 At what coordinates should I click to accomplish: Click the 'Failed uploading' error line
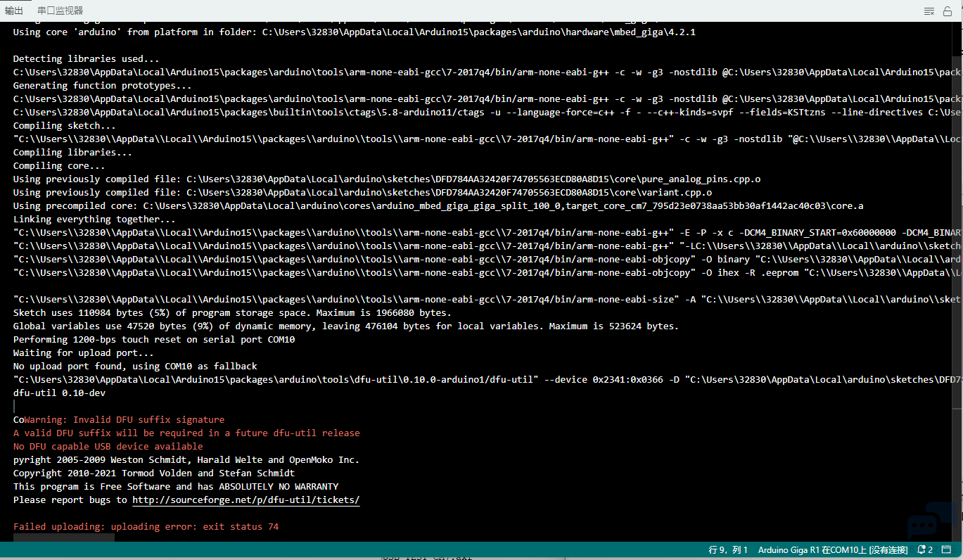point(146,527)
